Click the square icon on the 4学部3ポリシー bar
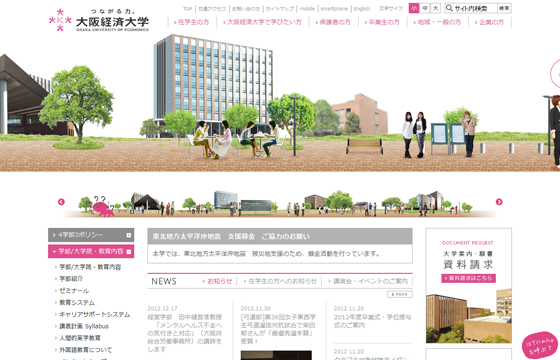This screenshot has height=360, width=560. pyautogui.click(x=129, y=235)
